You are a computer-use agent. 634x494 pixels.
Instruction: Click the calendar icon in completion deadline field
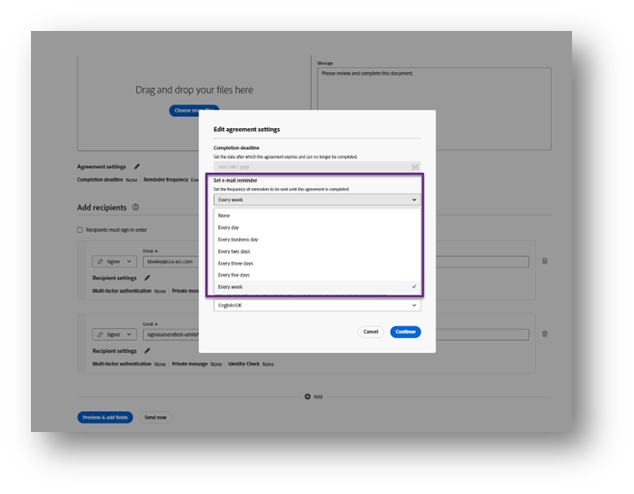tap(415, 167)
